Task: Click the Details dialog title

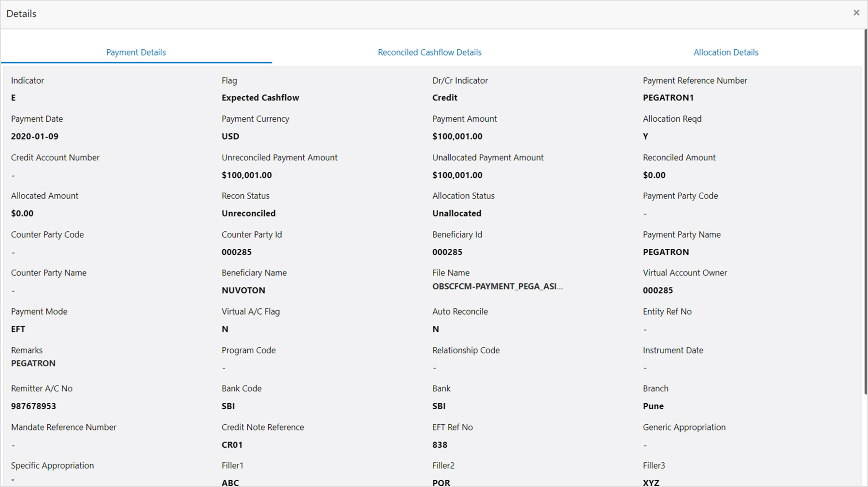Action: click(x=21, y=14)
